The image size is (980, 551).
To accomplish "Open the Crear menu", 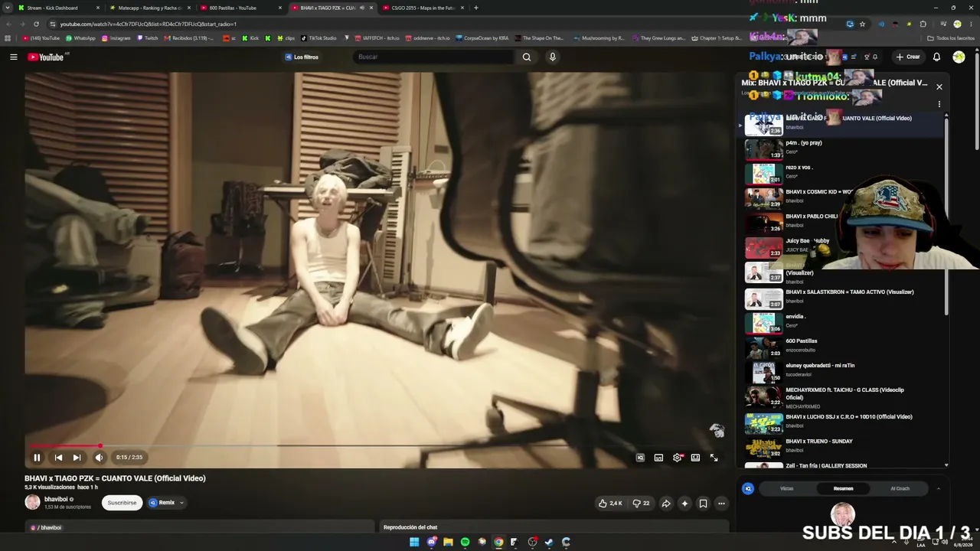I will coord(908,57).
